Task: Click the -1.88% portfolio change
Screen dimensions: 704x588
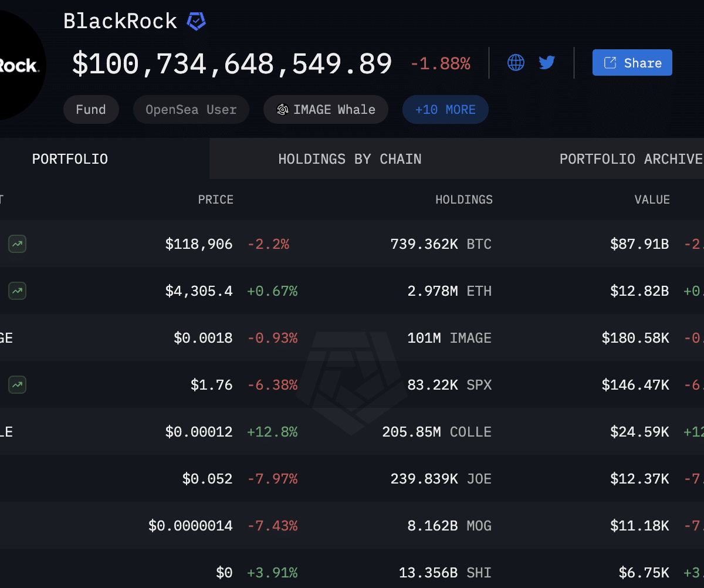Action: [x=440, y=63]
